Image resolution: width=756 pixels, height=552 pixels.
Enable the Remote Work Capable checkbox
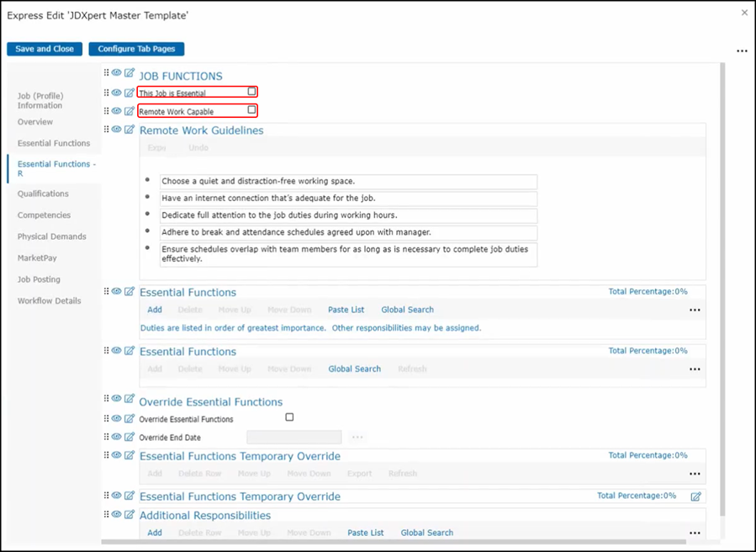click(251, 110)
